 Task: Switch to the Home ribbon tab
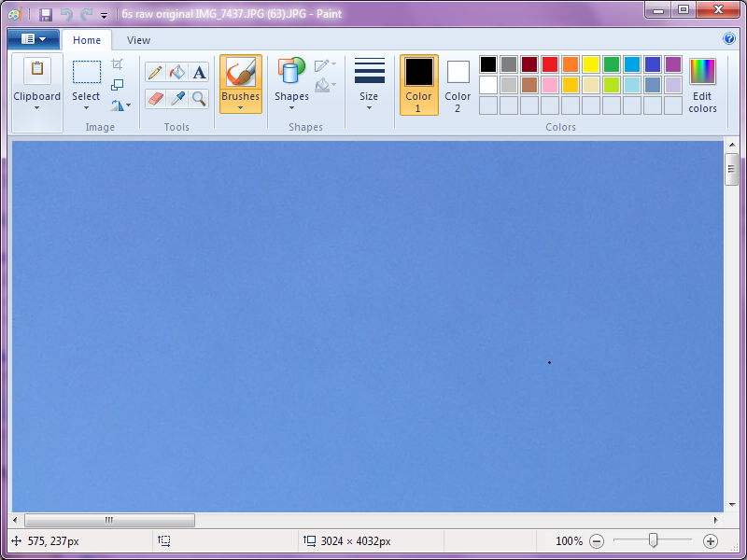coord(87,40)
